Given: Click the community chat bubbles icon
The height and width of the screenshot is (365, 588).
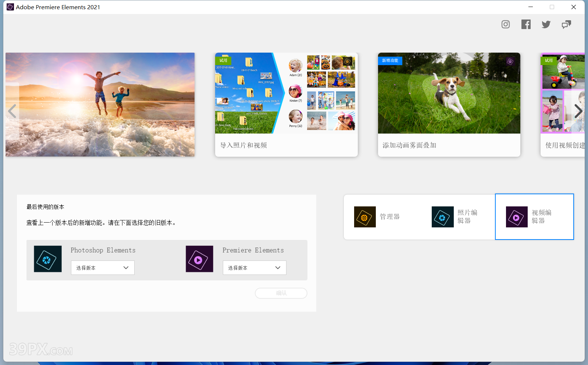Looking at the screenshot, I should tap(566, 24).
